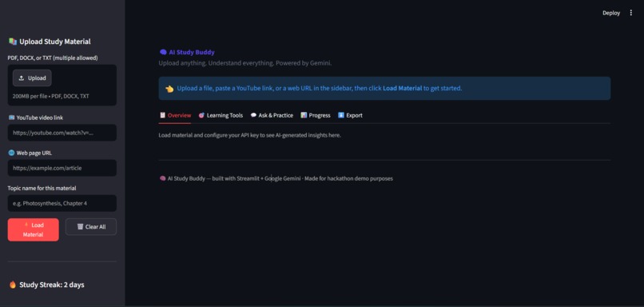Switch to the Learning Tools tab
This screenshot has height=307, width=644.
(221, 115)
